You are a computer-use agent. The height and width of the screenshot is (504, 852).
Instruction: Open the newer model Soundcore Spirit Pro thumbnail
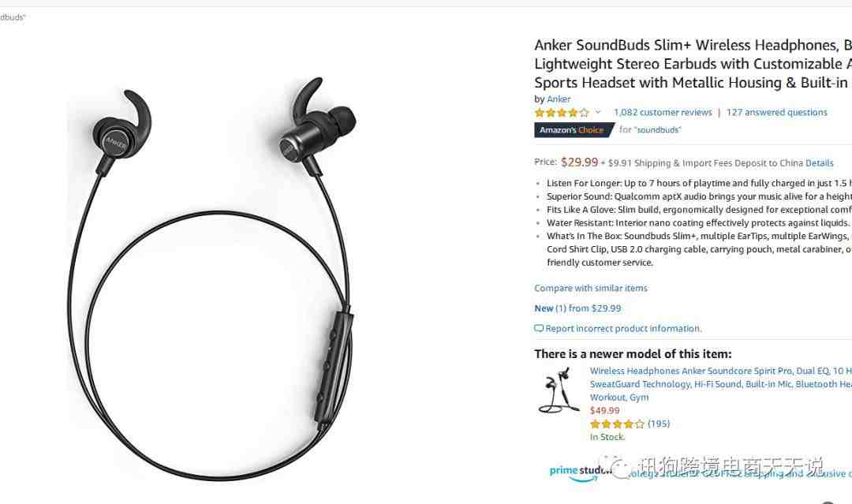[559, 391]
